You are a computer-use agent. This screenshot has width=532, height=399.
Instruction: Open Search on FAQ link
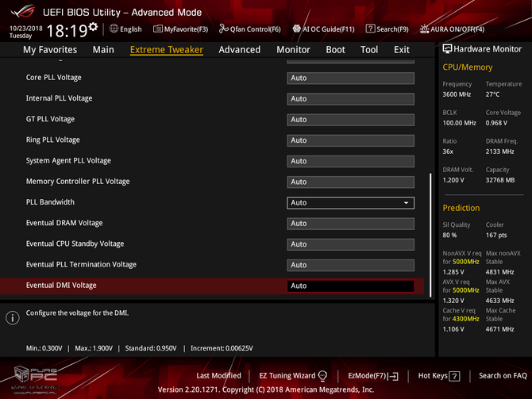coord(503,376)
